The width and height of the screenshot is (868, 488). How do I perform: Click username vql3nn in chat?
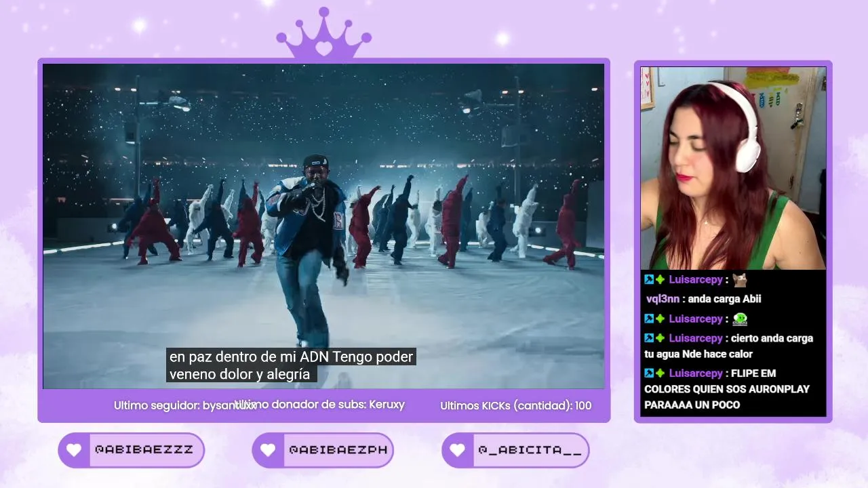663,299
